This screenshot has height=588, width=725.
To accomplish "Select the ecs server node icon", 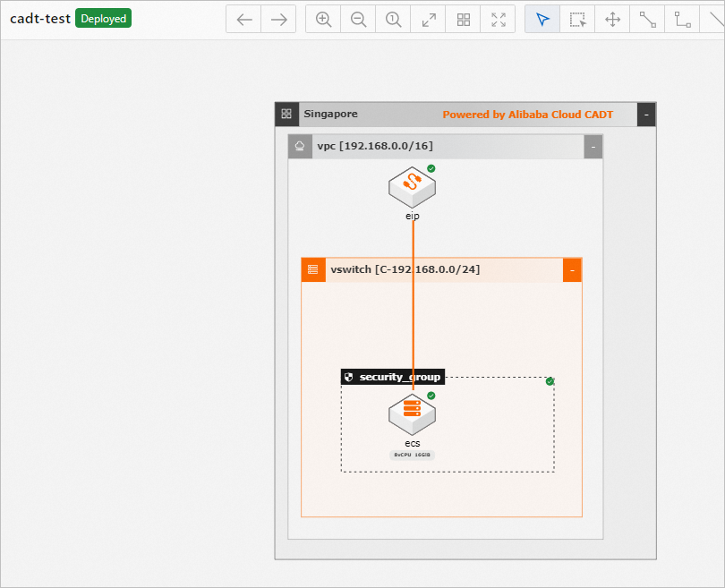I will click(x=412, y=414).
